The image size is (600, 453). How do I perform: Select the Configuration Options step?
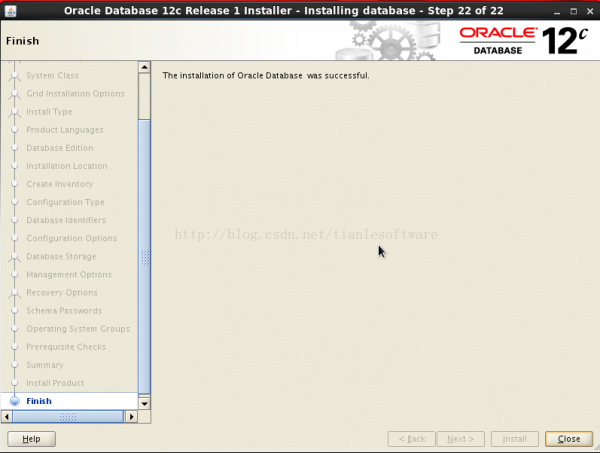tap(72, 238)
